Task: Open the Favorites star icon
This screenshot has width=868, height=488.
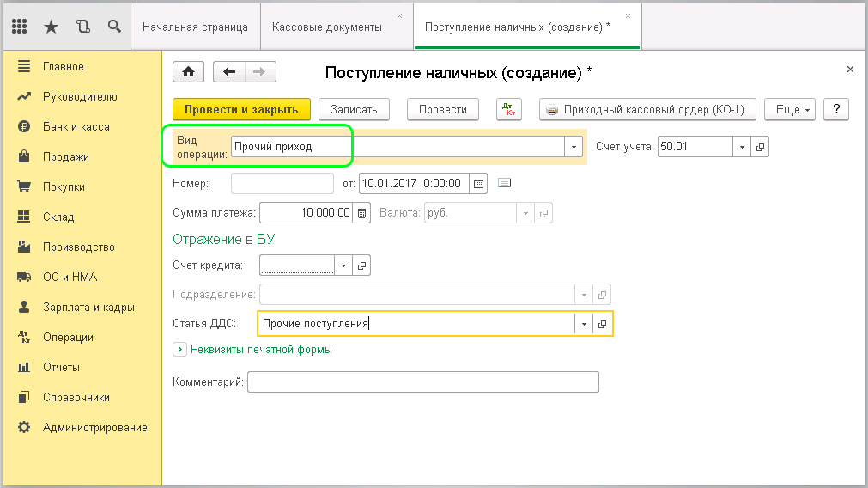Action: [x=51, y=26]
